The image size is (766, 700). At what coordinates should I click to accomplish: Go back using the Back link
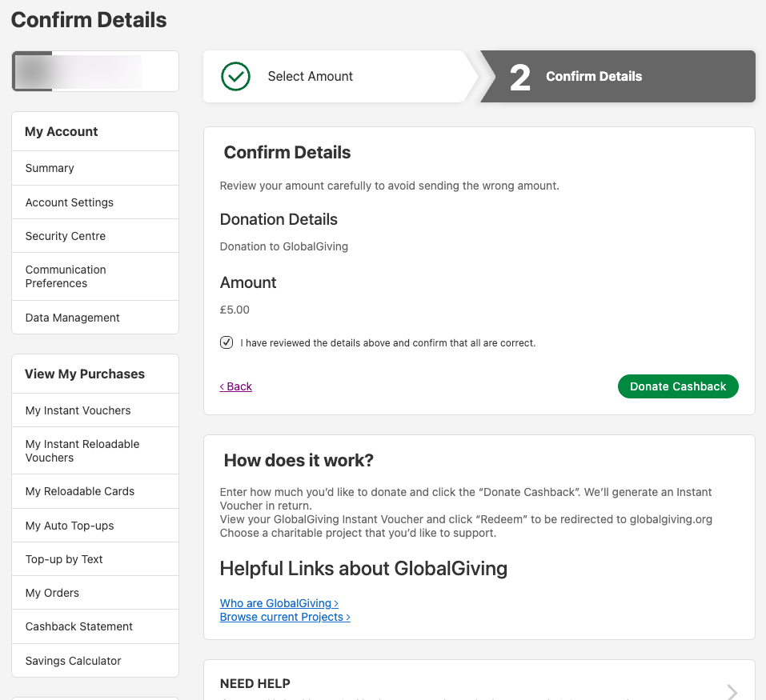pyautogui.click(x=236, y=386)
